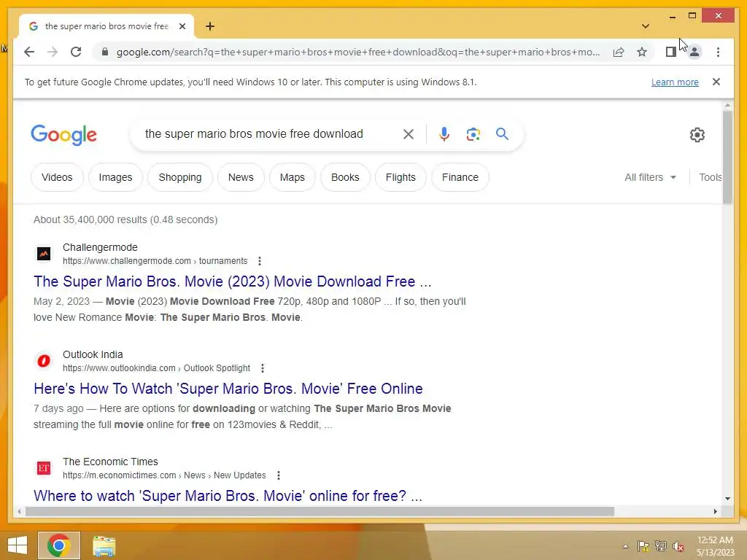
Task: Open more options for Economic Times result
Action: point(278,475)
